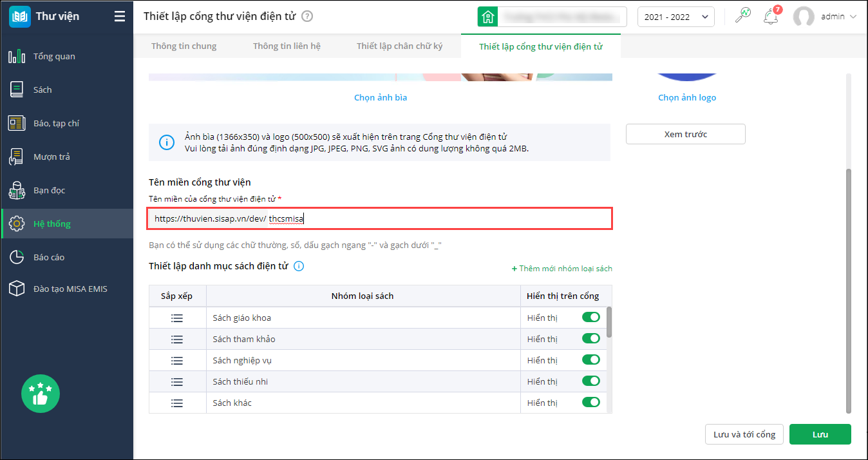Click the Báo cáo pie chart icon
The height and width of the screenshot is (460, 868).
point(17,257)
